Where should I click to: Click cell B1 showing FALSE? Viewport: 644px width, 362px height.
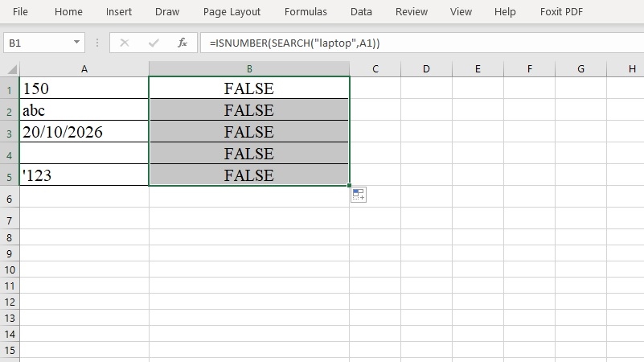click(249, 88)
